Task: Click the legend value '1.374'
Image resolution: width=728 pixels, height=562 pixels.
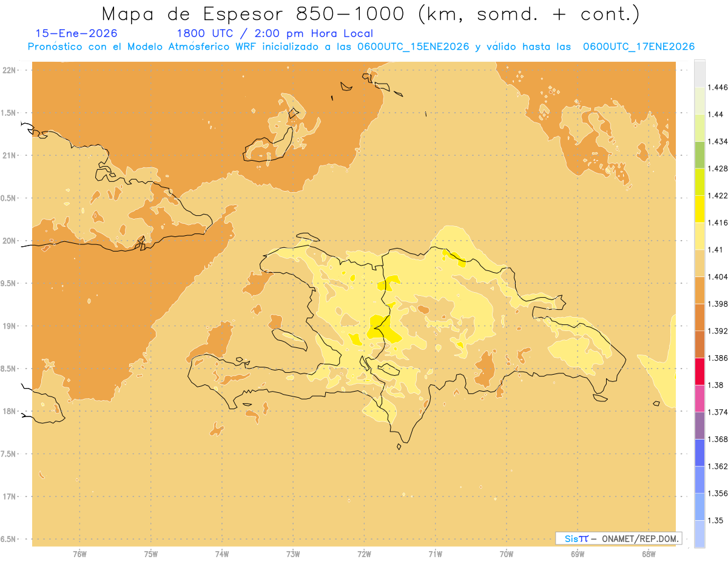Action: tap(718, 412)
